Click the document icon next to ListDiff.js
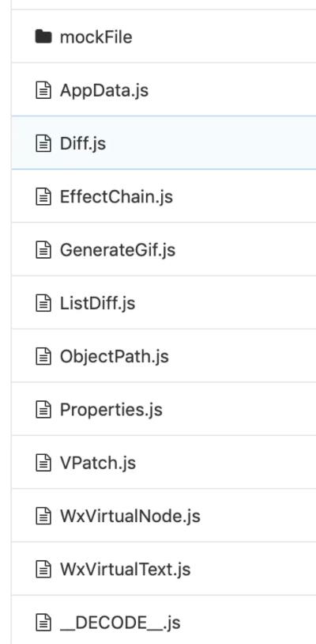 (x=43, y=304)
